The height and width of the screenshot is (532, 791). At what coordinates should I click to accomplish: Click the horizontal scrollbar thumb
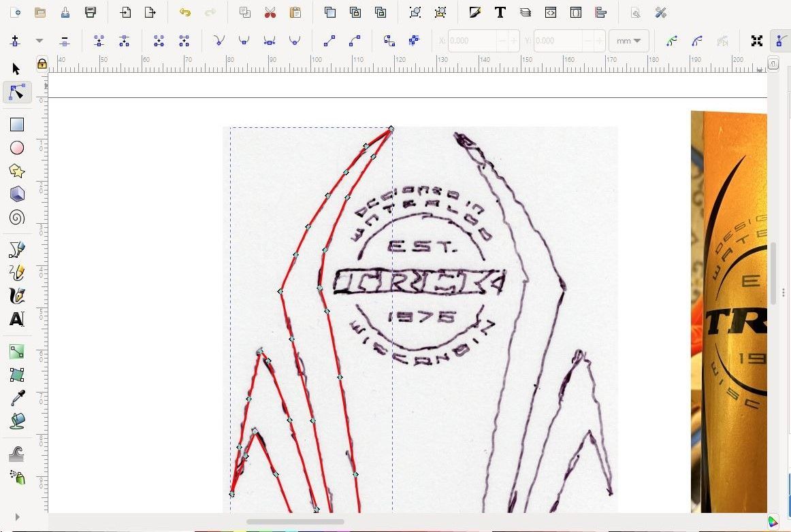coord(295,522)
